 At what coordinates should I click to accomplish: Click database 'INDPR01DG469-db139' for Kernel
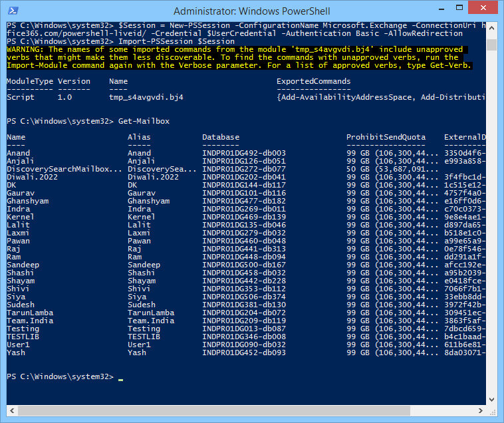[x=244, y=217]
